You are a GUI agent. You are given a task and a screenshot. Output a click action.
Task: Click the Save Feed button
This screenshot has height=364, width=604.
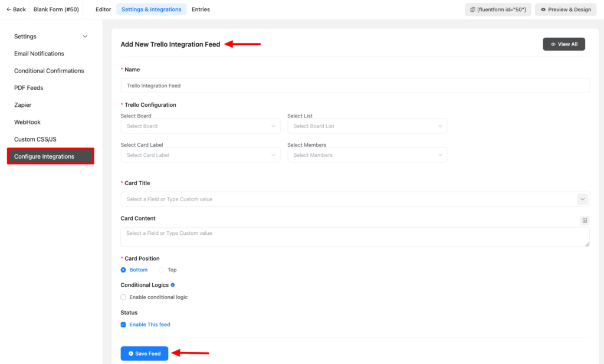144,353
